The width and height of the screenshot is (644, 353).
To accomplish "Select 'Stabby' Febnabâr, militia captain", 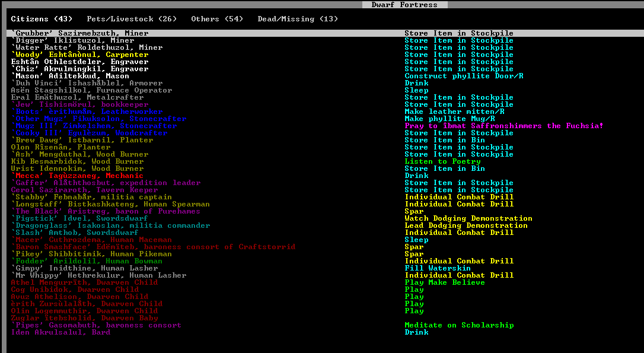I will coord(91,197).
